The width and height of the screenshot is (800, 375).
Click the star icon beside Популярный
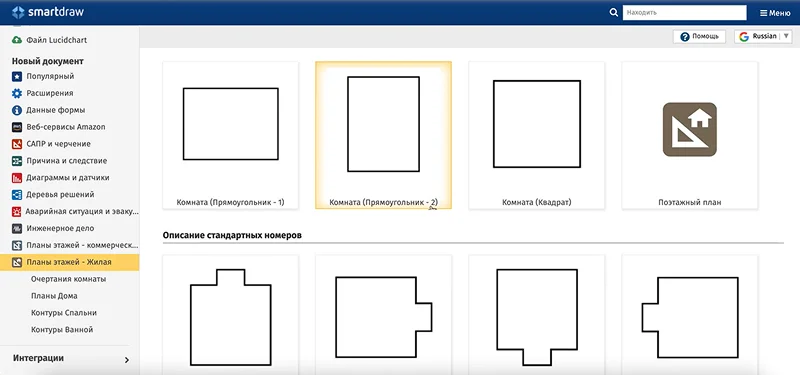point(17,77)
